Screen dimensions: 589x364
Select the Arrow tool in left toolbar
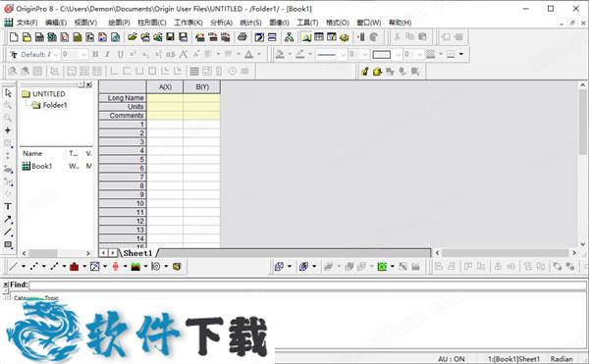tap(8, 220)
